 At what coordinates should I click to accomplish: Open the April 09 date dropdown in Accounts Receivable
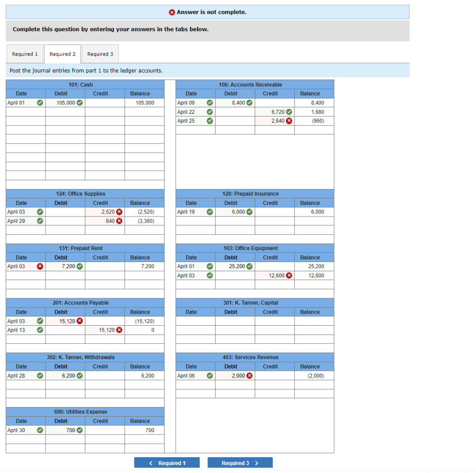point(192,103)
